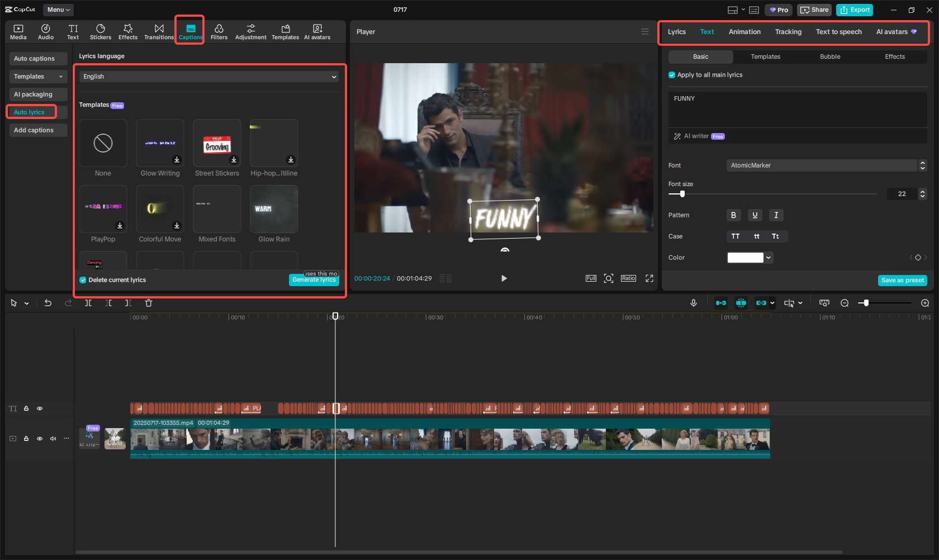Image resolution: width=939 pixels, height=560 pixels.
Task: Switch to the Text to speech tab
Action: [x=839, y=32]
